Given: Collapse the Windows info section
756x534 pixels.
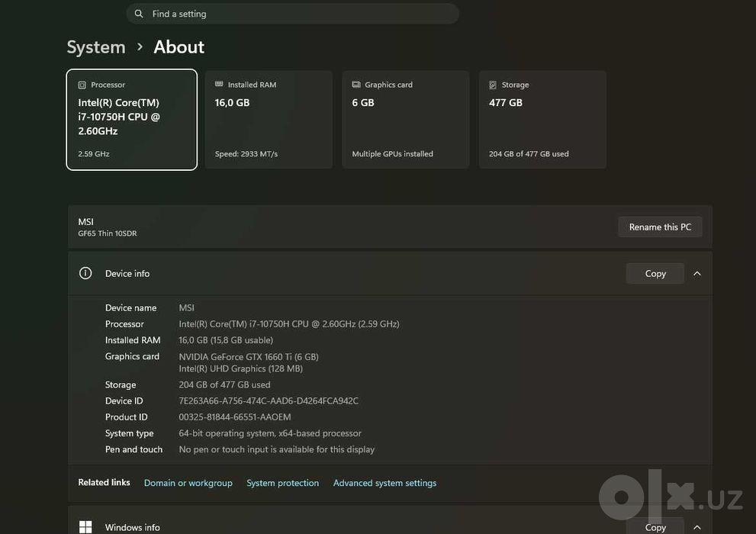Looking at the screenshot, I should [697, 527].
